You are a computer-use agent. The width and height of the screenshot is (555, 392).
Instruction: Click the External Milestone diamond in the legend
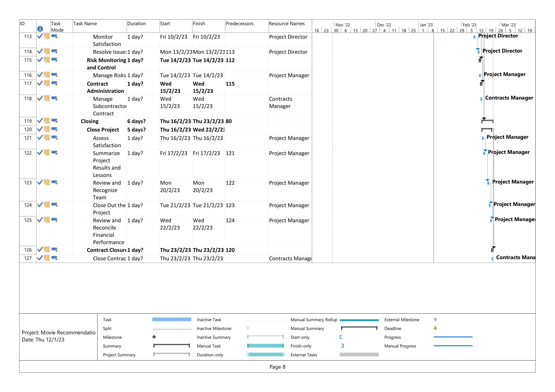point(435,319)
